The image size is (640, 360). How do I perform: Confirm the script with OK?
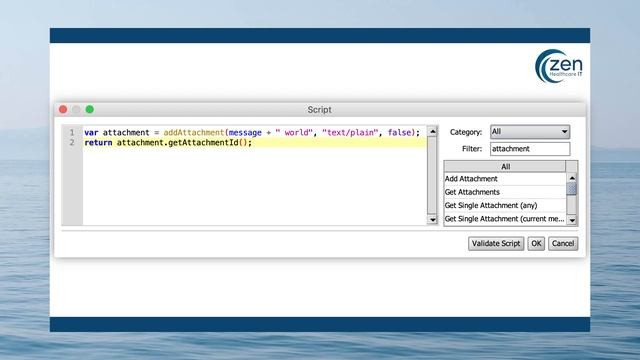click(x=536, y=244)
